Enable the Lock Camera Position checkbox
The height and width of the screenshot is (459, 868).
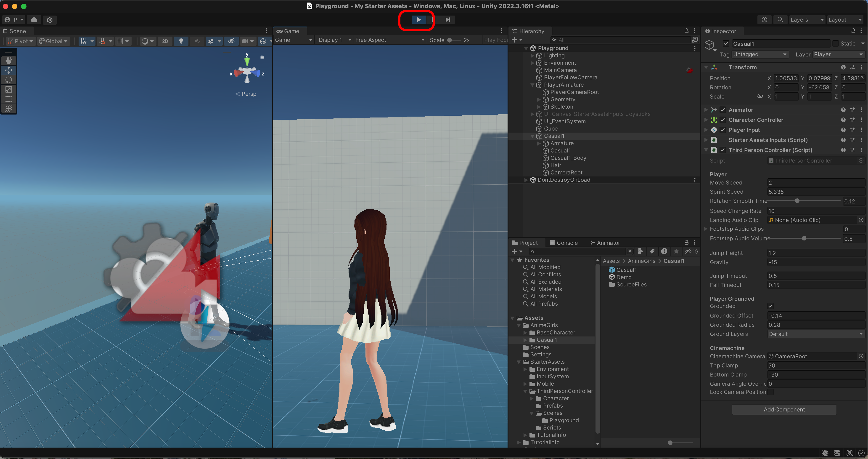coord(770,392)
